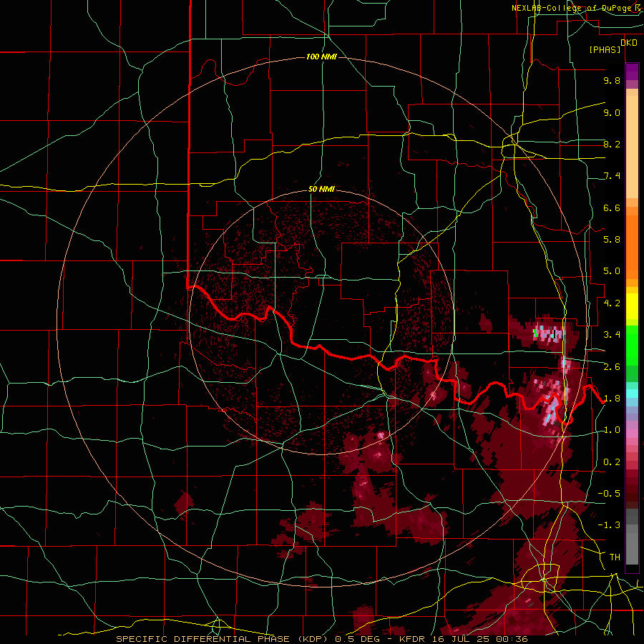Image resolution: width=644 pixels, height=644 pixels.
Task: Click the -1.3 scale value
Action: click(609, 525)
